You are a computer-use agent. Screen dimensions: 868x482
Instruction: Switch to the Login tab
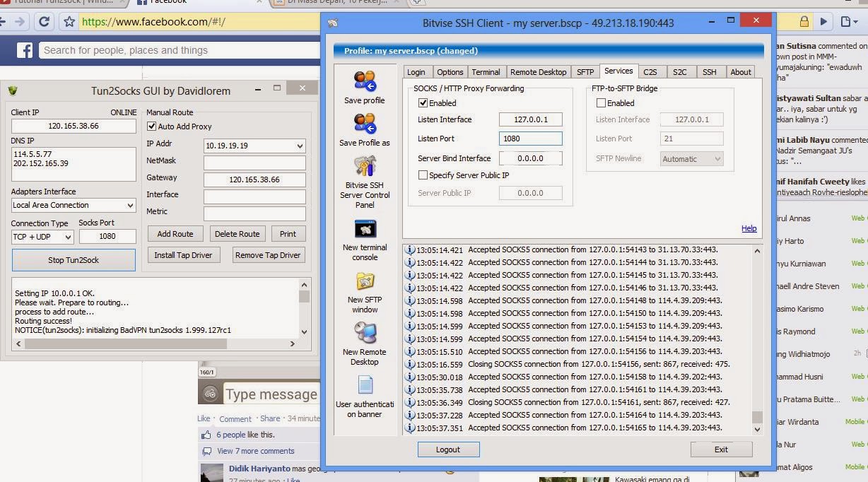click(x=416, y=72)
